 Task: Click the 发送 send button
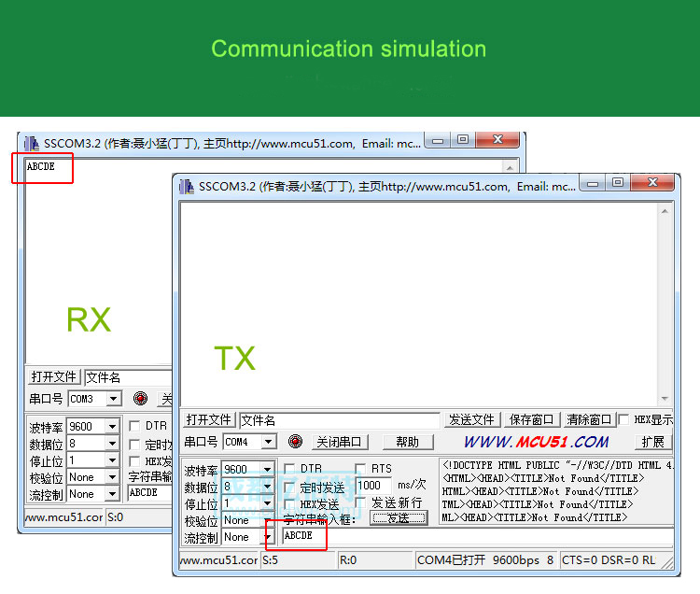[x=399, y=518]
